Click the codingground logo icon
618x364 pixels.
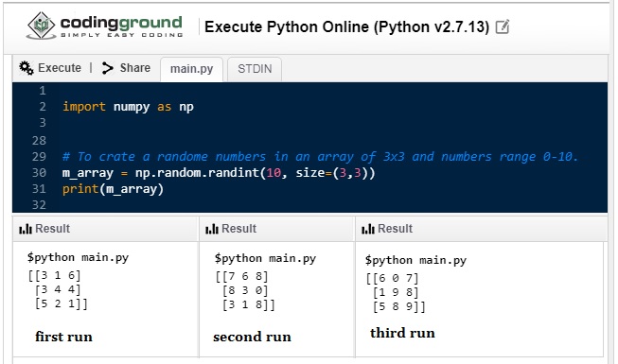click(x=42, y=26)
